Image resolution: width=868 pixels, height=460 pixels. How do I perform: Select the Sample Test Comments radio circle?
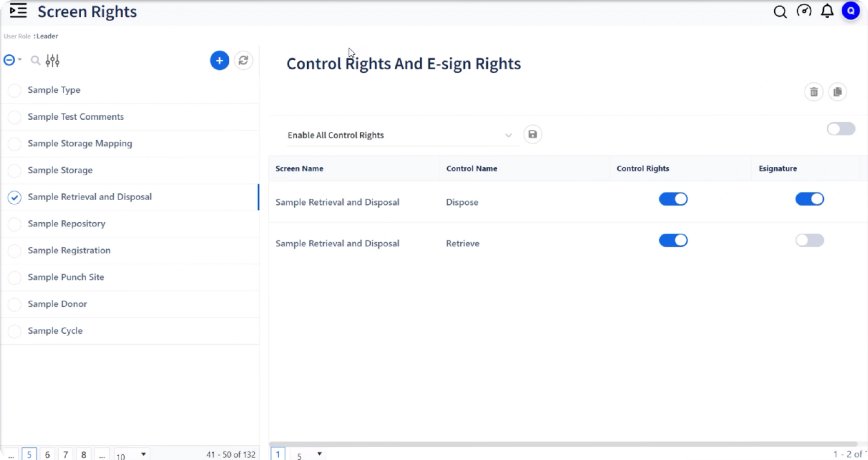pos(15,117)
